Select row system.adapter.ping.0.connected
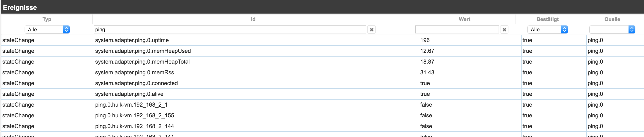The image size is (644, 137). pos(322,83)
